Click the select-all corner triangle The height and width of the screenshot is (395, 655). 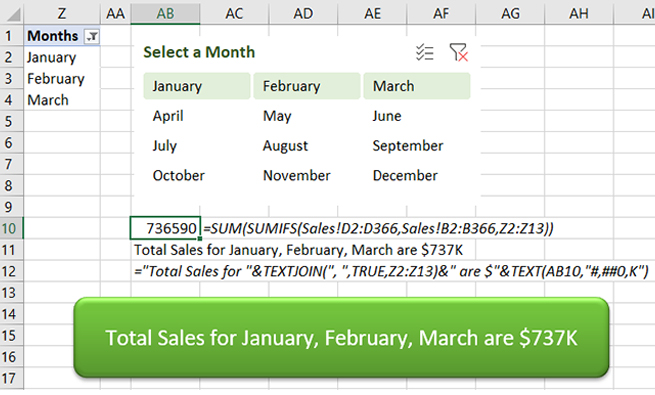pyautogui.click(x=13, y=14)
